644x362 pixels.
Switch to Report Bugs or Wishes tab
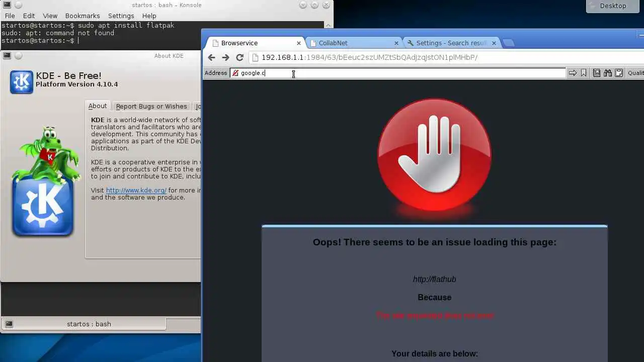tap(151, 107)
